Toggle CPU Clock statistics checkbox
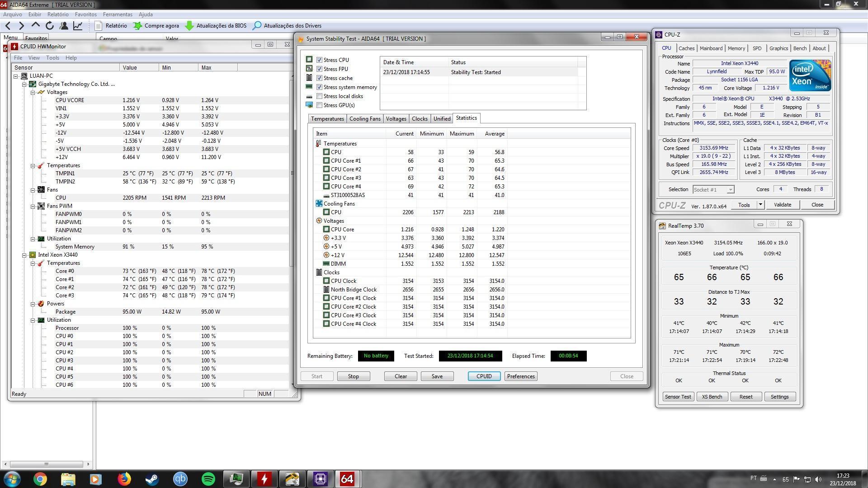This screenshot has height=488, width=868. (x=326, y=281)
